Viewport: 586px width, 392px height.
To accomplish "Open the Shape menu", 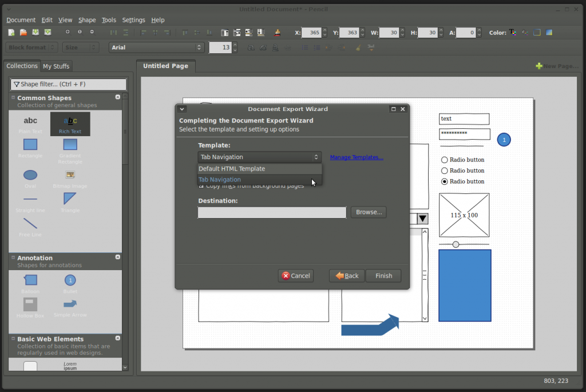I will tap(87, 19).
